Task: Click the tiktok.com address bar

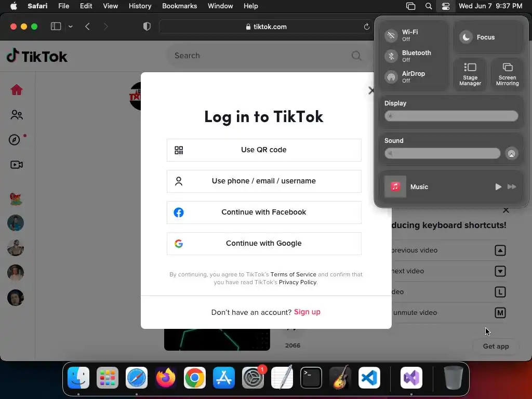Action: (265, 26)
